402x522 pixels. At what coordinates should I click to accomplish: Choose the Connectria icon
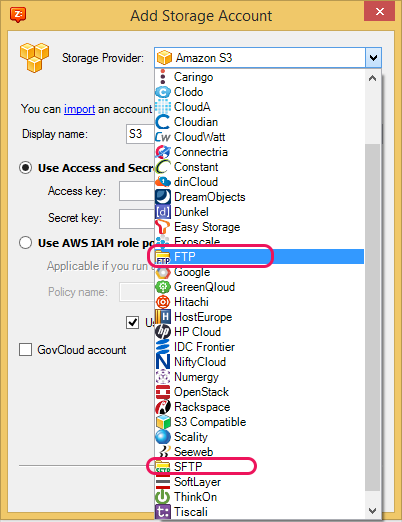(x=163, y=152)
